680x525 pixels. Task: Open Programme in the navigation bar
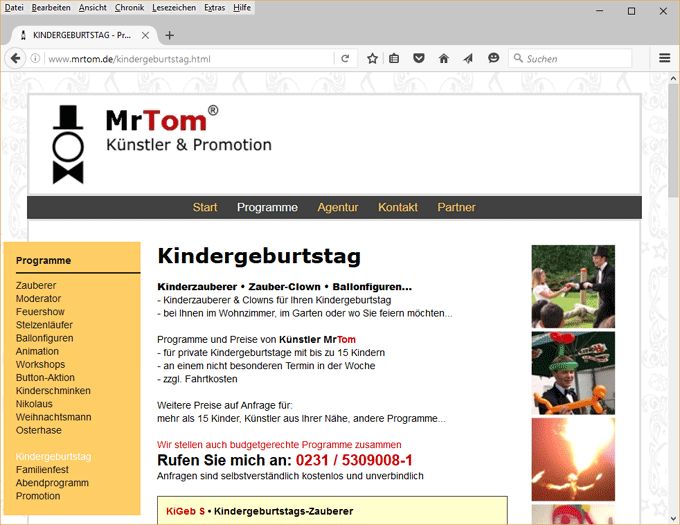pyautogui.click(x=267, y=207)
